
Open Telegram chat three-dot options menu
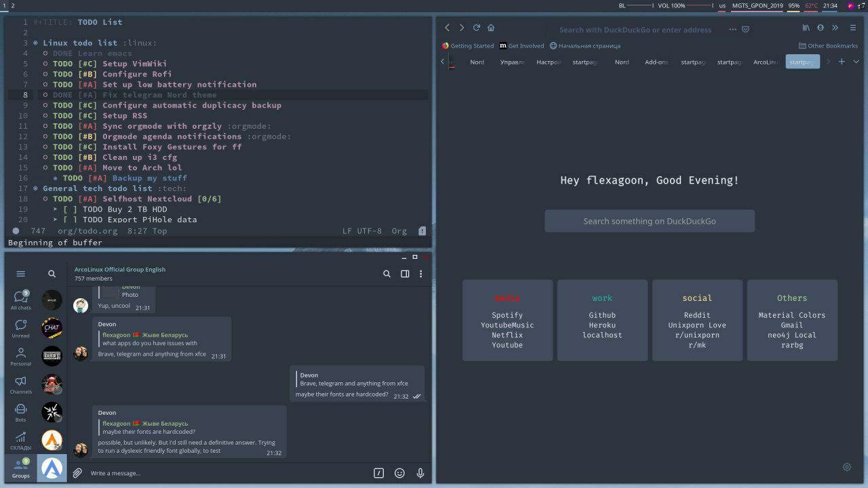[x=420, y=274]
